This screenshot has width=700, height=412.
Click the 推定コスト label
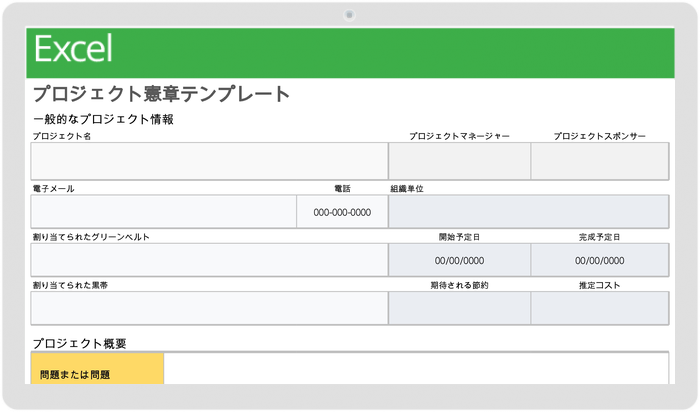coord(600,285)
